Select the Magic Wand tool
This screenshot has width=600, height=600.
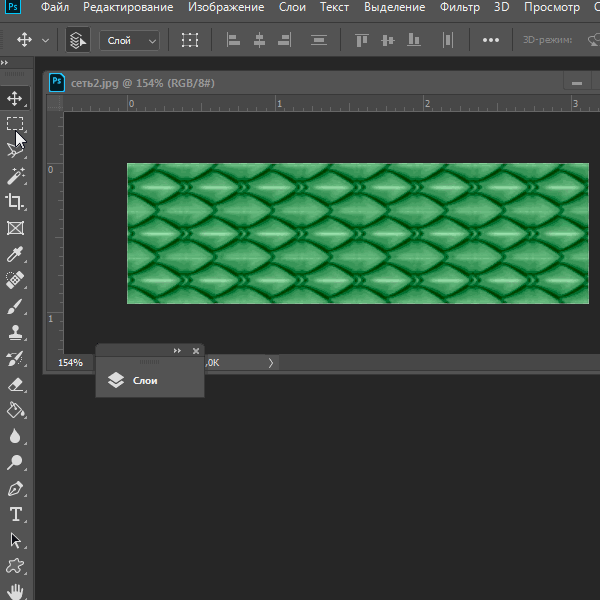[x=15, y=176]
